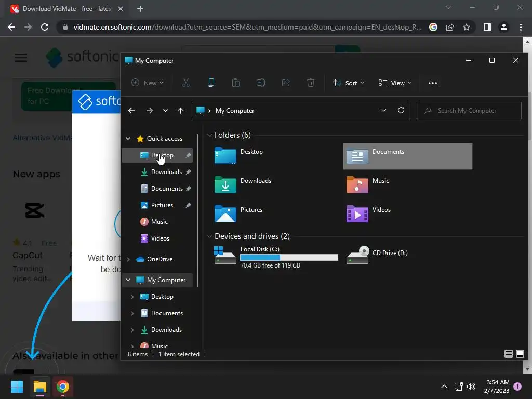Click the Share icon in Explorer toolbar
The height and width of the screenshot is (399, 532).
pyautogui.click(x=286, y=83)
